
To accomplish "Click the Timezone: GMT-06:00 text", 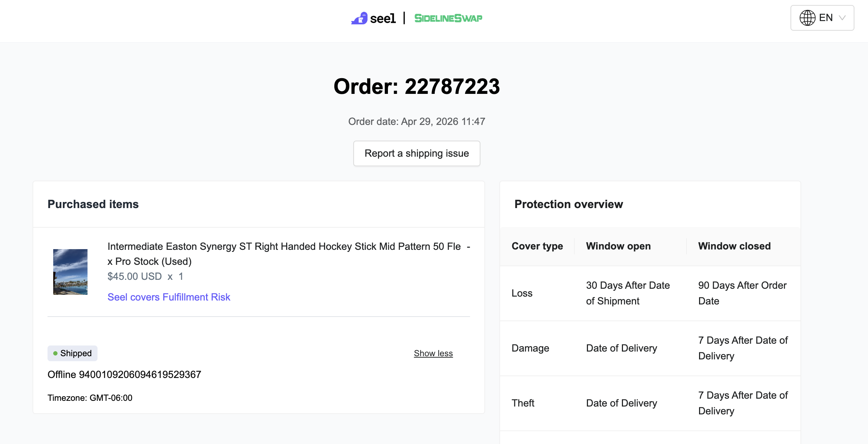I will click(90, 398).
